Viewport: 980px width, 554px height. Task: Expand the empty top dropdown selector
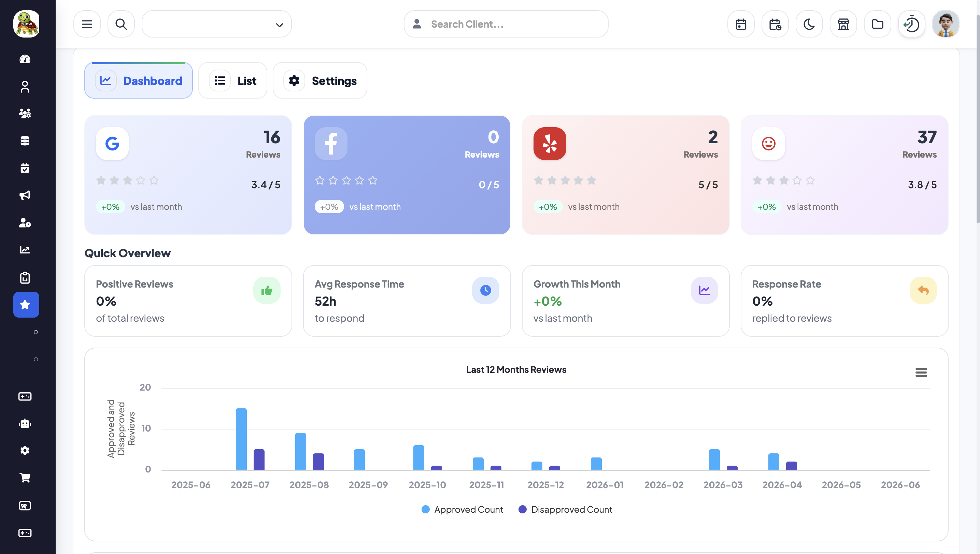tap(217, 24)
